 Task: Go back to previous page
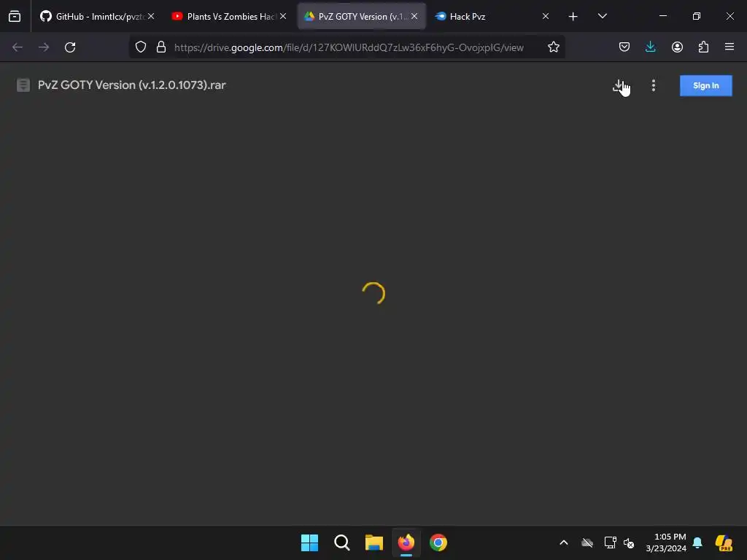click(18, 47)
